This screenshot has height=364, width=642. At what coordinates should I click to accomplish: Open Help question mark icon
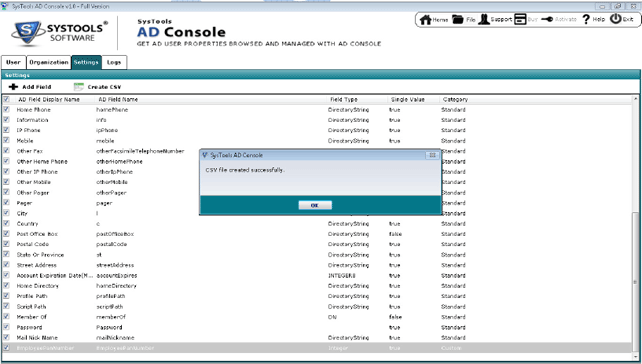pos(586,19)
